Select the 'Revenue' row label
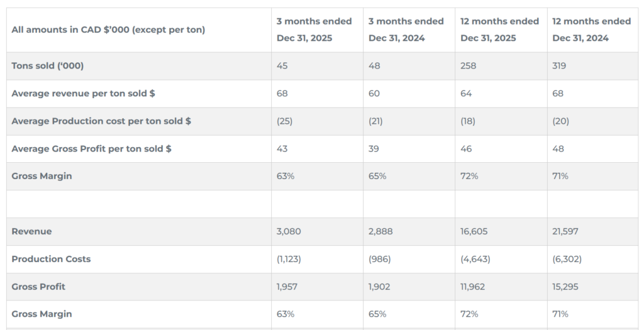The image size is (644, 330). pos(32,231)
